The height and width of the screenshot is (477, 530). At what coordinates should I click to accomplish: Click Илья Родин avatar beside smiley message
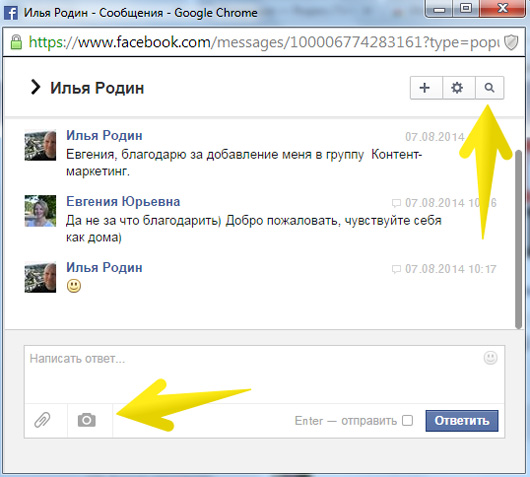(40, 277)
